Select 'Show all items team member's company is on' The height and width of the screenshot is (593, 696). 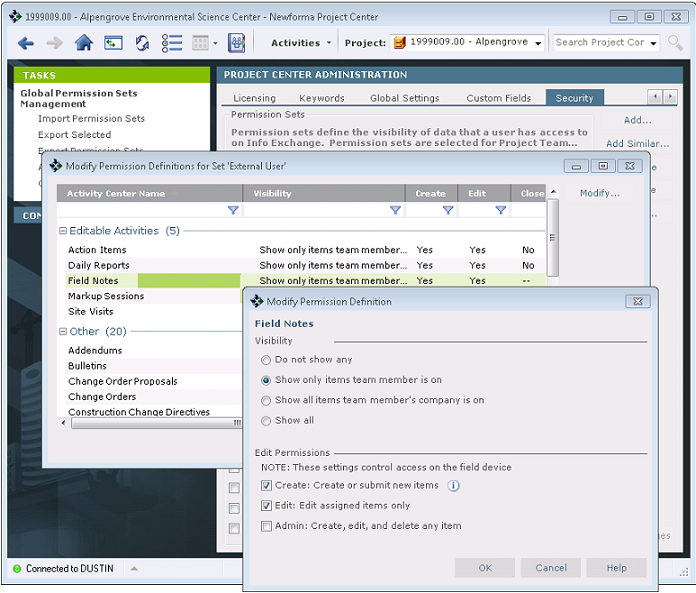tap(266, 401)
